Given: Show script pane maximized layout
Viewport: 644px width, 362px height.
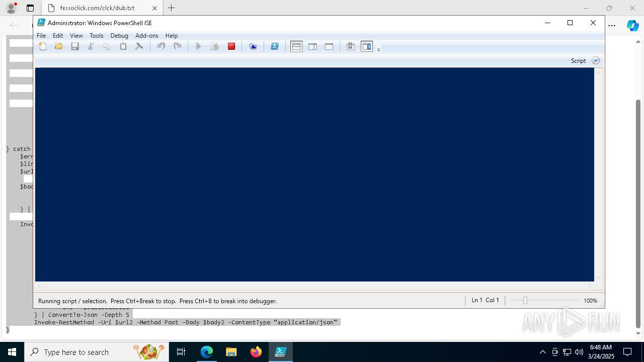Looking at the screenshot, I should click(x=329, y=46).
